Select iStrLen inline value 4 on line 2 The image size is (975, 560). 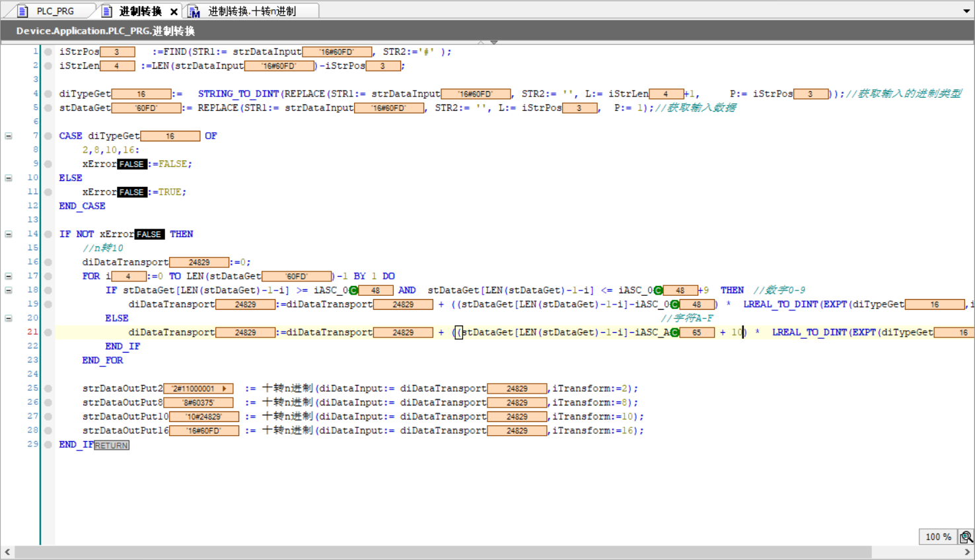pos(117,66)
